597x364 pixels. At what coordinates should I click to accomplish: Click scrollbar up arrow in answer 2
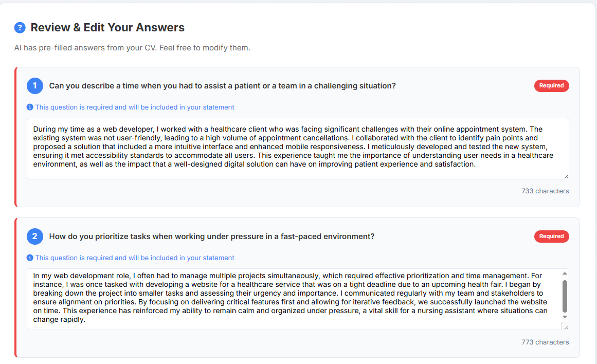(x=565, y=274)
